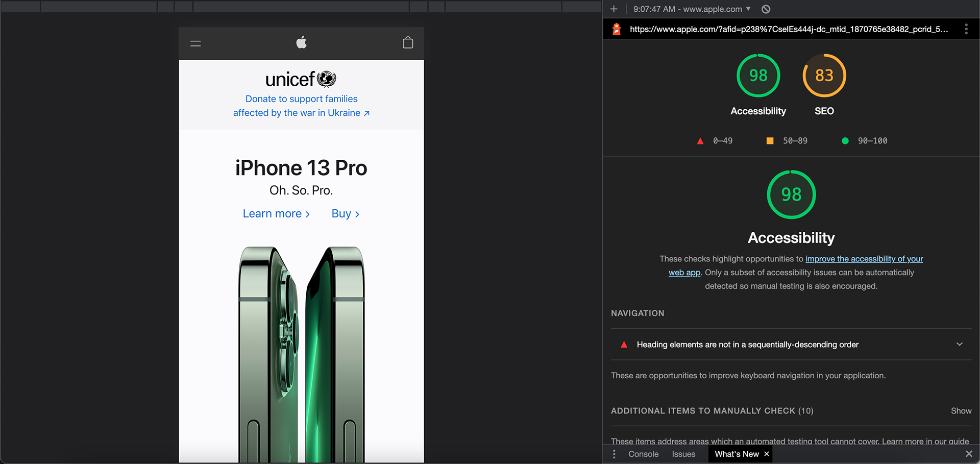Click the 90–100 green legend entry
This screenshot has height=464, width=980.
click(865, 141)
